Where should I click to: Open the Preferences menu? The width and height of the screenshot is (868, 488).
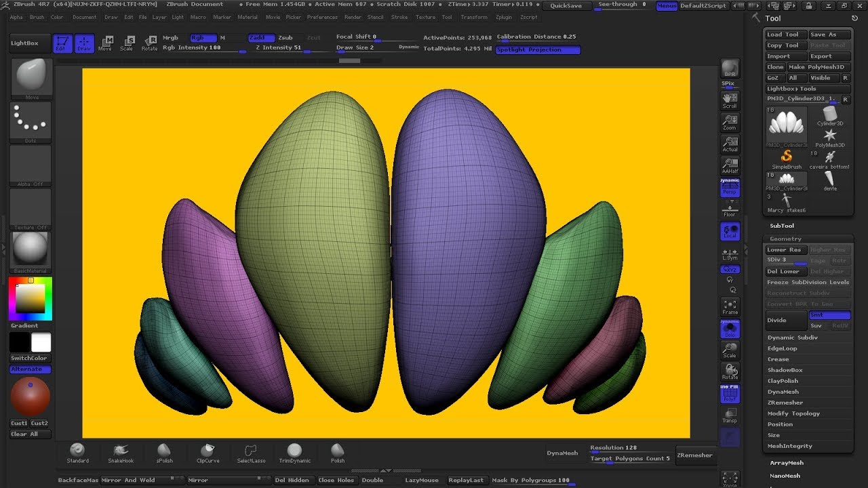point(322,17)
